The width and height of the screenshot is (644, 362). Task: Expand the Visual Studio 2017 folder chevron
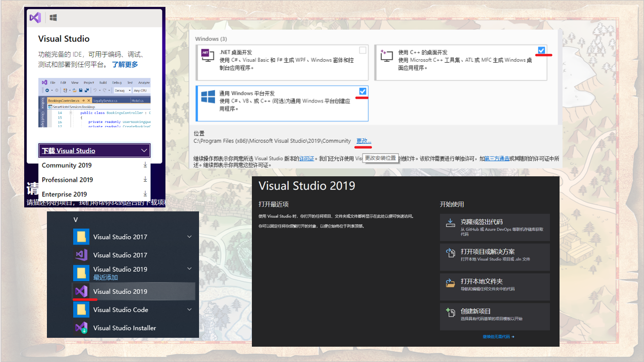point(189,237)
